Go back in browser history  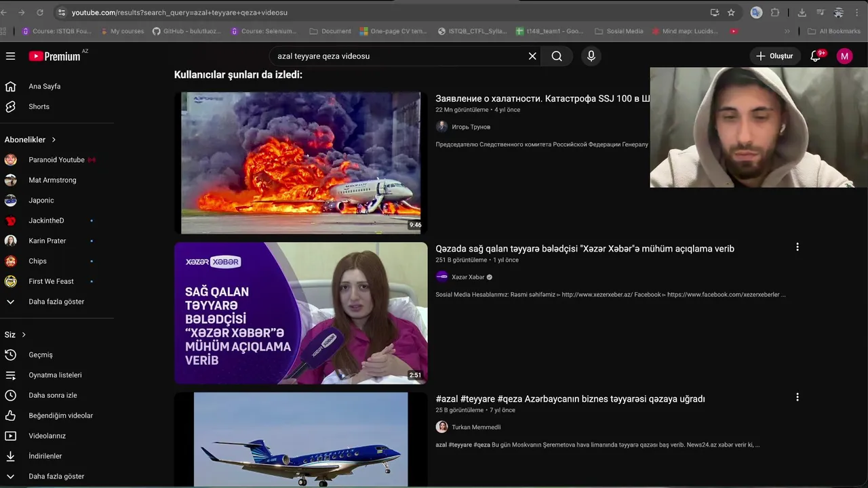coord(4,12)
